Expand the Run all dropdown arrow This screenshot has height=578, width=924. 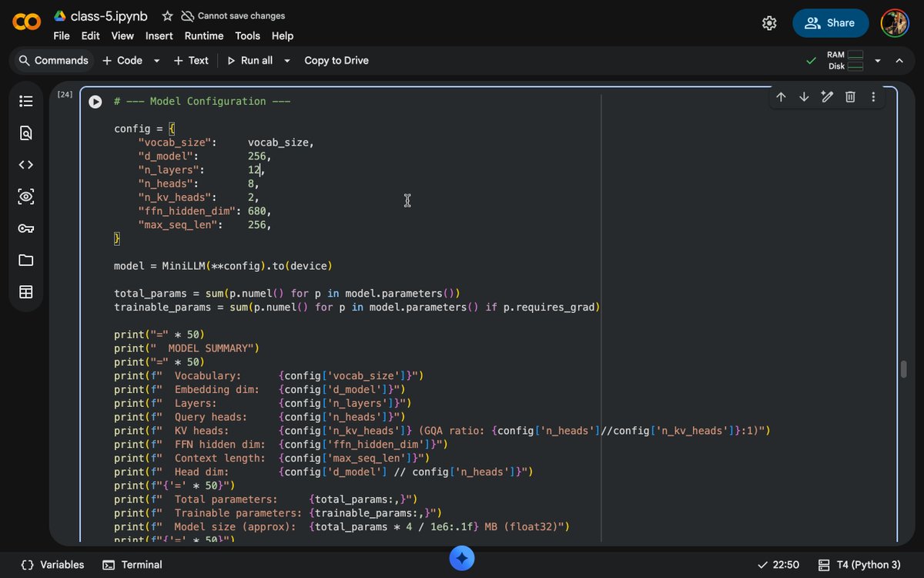(287, 61)
